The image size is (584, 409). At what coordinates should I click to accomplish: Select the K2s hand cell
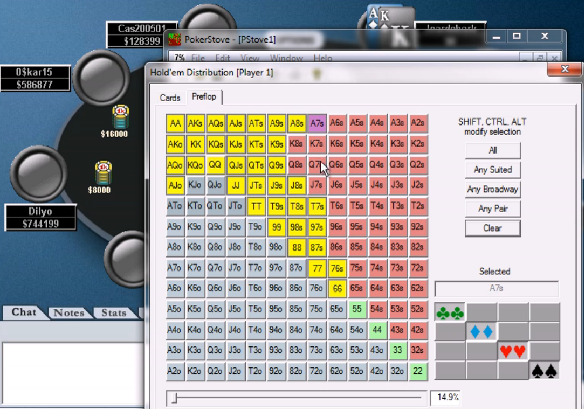(418, 144)
